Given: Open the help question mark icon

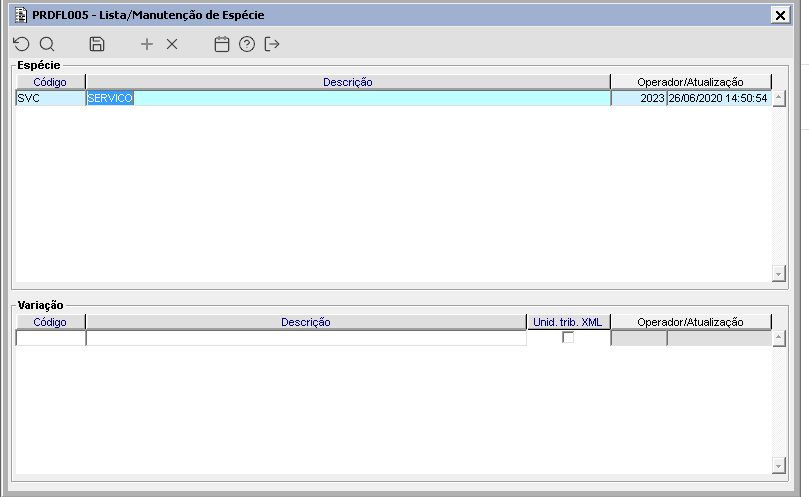Looking at the screenshot, I should (x=247, y=44).
